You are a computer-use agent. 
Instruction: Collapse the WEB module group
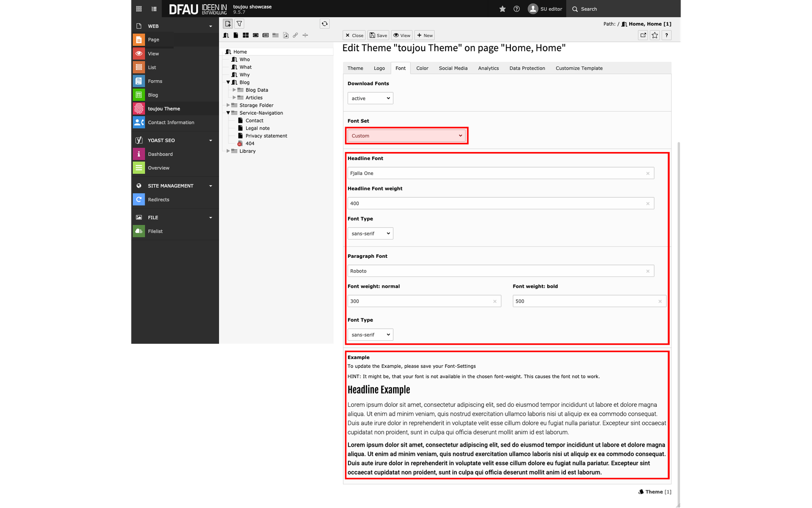coord(211,26)
